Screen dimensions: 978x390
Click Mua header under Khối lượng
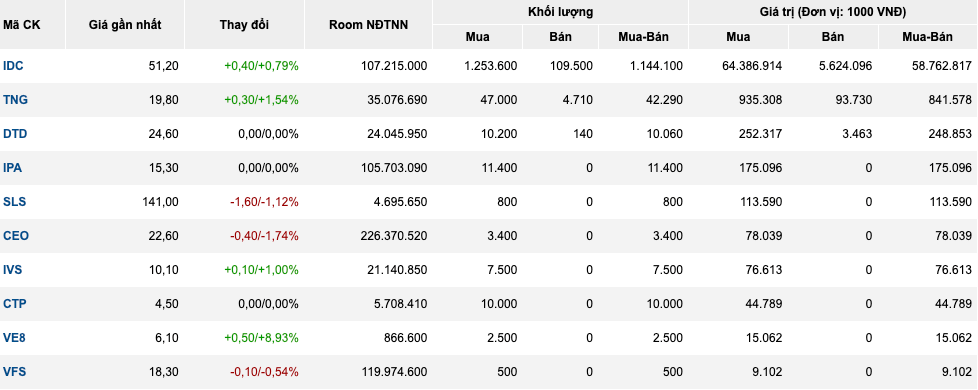(x=477, y=37)
